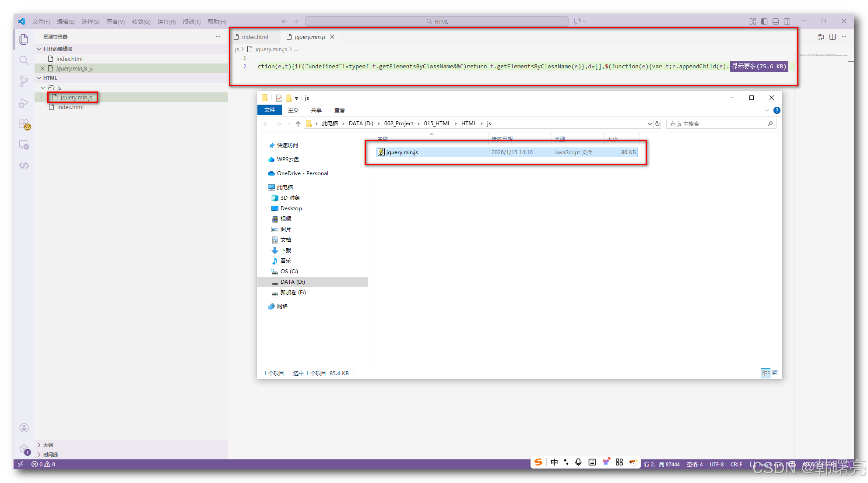The width and height of the screenshot is (868, 483).
Task: Click the 在 js 中搜索 search field
Action: (x=718, y=124)
